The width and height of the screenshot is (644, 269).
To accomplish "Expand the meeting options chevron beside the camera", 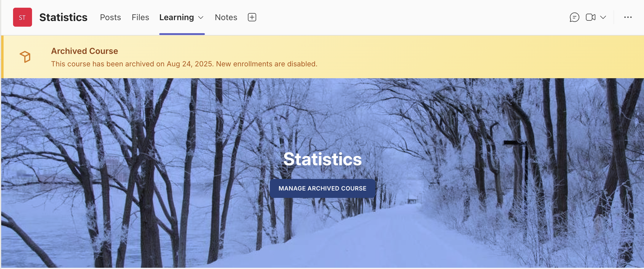I will click(x=603, y=17).
